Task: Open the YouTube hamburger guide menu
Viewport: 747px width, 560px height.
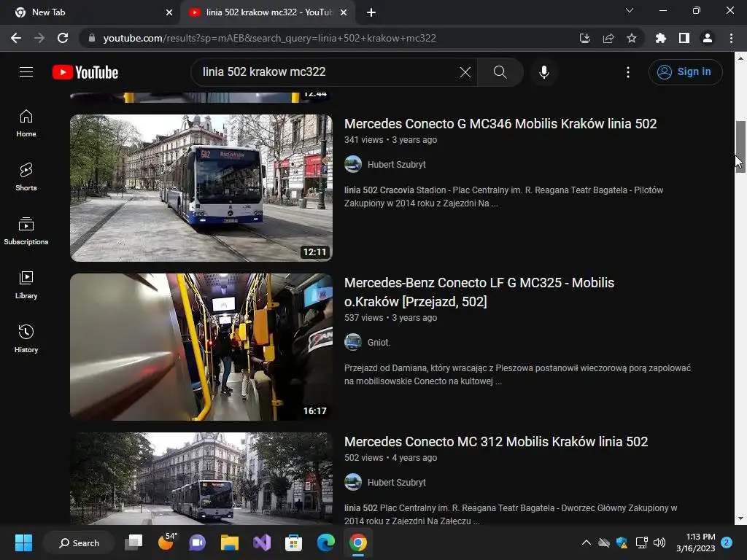Action: (x=26, y=72)
